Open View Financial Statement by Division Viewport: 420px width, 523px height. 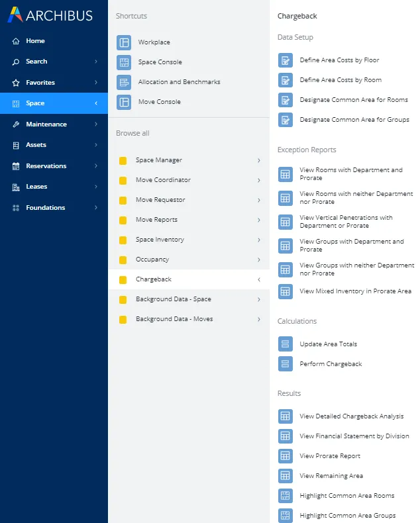(354, 436)
